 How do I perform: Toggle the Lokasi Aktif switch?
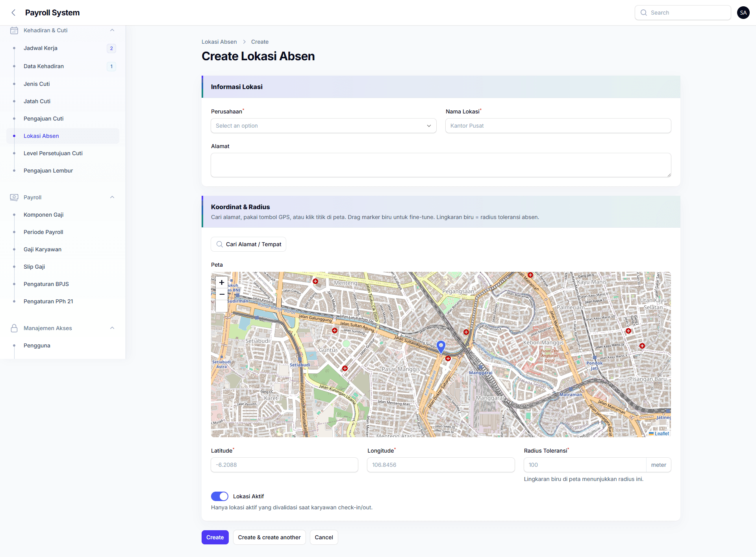point(220,496)
